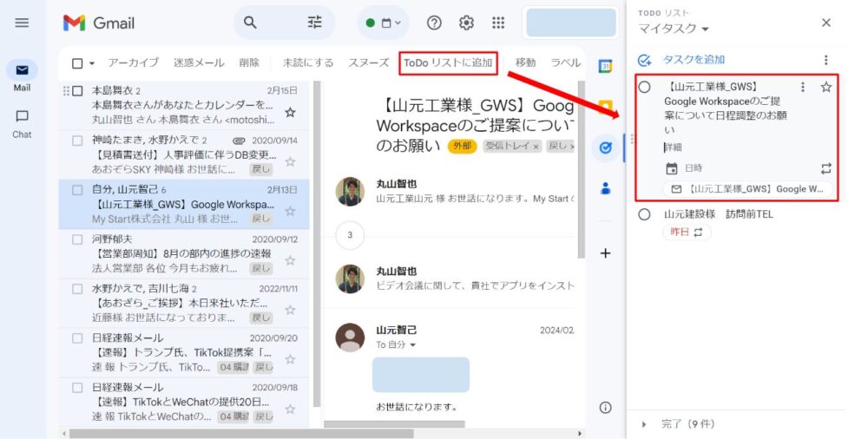
Task: Open the status and calendar dropdown
Action: pyautogui.click(x=383, y=23)
